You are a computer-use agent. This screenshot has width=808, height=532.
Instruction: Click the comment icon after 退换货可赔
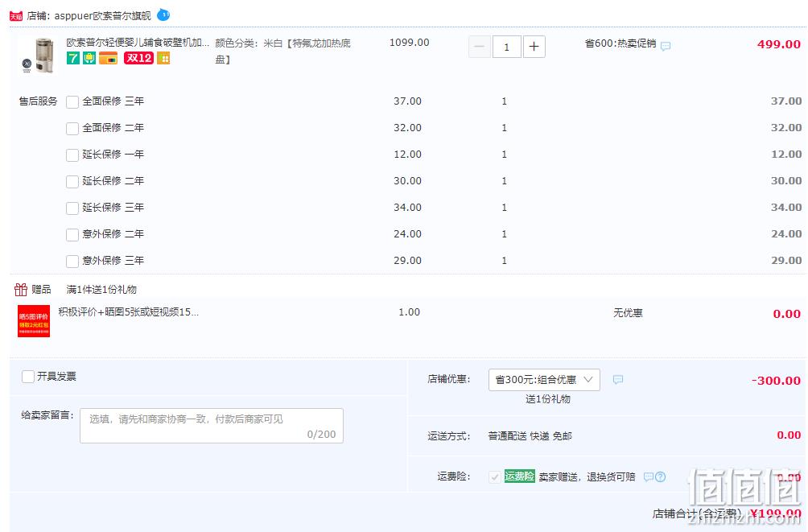[649, 476]
